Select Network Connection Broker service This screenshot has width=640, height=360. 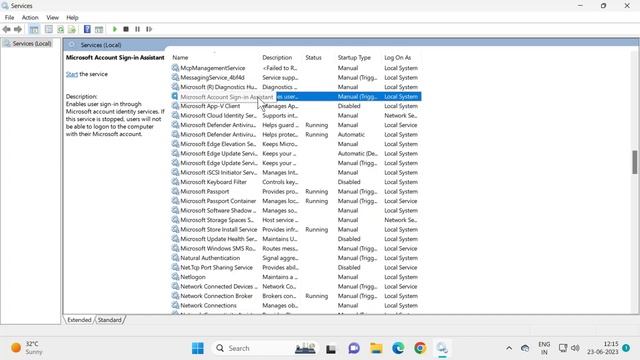[x=296, y=296]
